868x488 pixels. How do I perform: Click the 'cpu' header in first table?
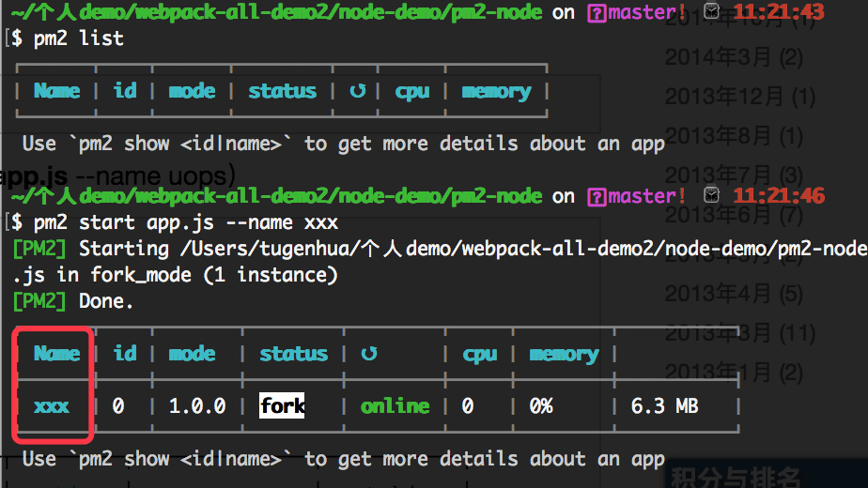tap(411, 92)
